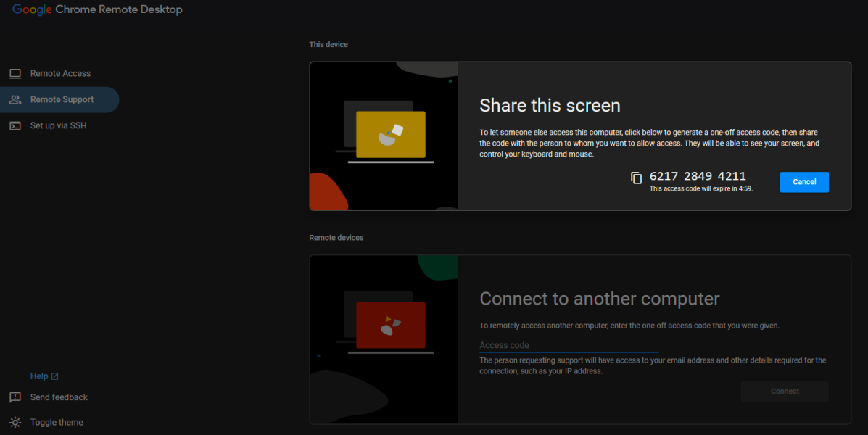This screenshot has width=868, height=435.
Task: Click the external-link icon beside Help
Action: [x=55, y=376]
